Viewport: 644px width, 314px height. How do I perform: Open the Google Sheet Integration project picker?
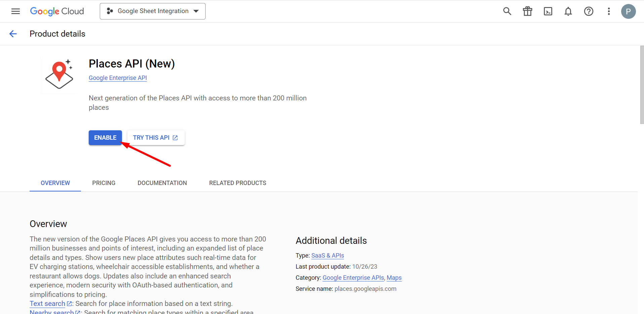(x=153, y=11)
